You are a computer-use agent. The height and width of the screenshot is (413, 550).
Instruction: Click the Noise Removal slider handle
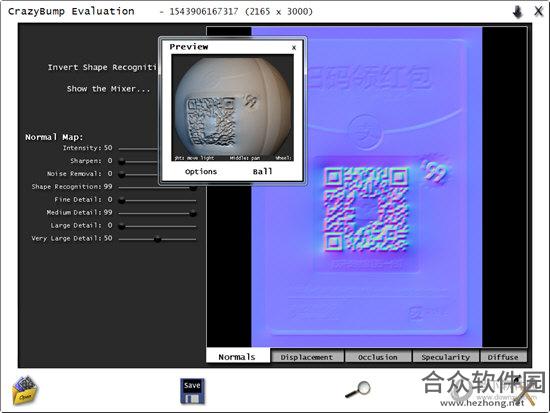(122, 174)
